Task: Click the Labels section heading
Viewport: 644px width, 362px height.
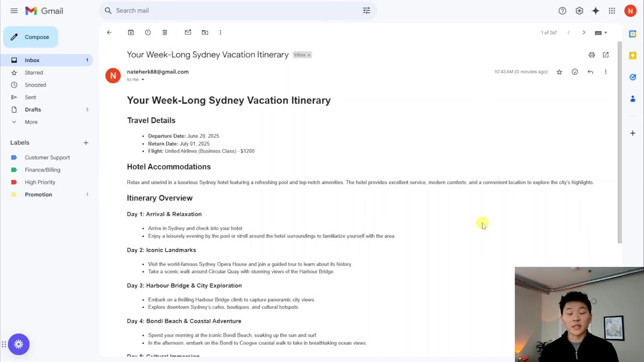Action: coord(20,143)
